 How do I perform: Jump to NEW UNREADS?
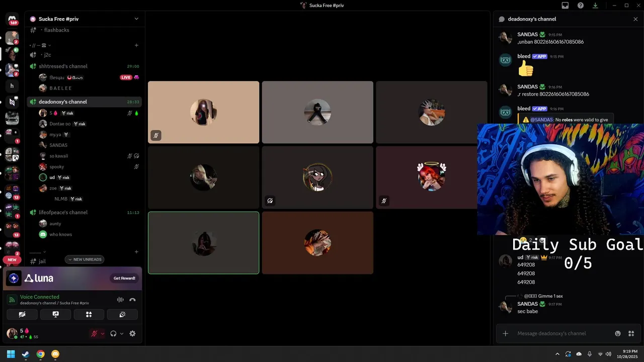point(85,259)
